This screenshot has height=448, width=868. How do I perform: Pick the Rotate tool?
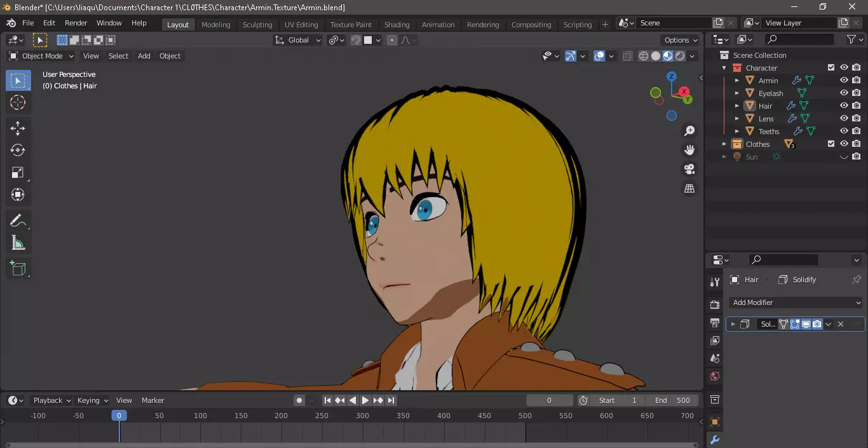[x=18, y=150]
